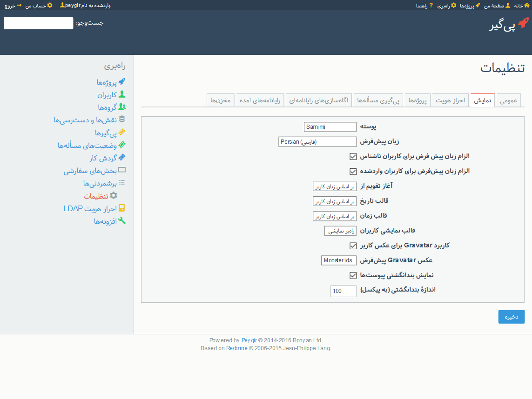The height and width of the screenshot is (399, 532).
Task: Click the wrench icon beside افزونه‌ها
Action: 122,221
